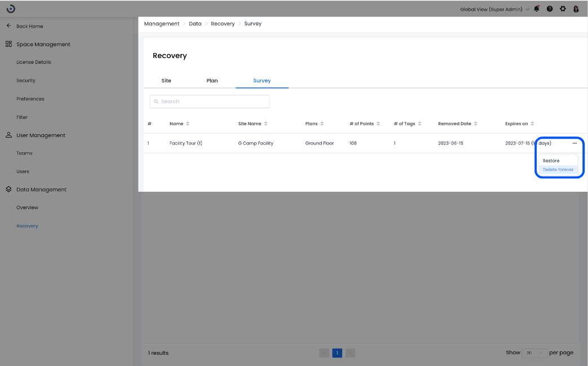Sort by Name column arrows

(x=188, y=124)
